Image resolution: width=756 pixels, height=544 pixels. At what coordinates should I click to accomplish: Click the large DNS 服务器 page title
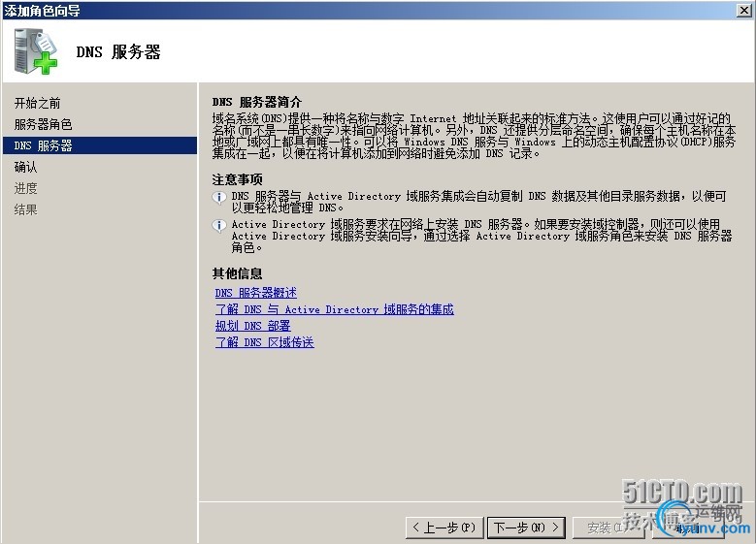(118, 51)
